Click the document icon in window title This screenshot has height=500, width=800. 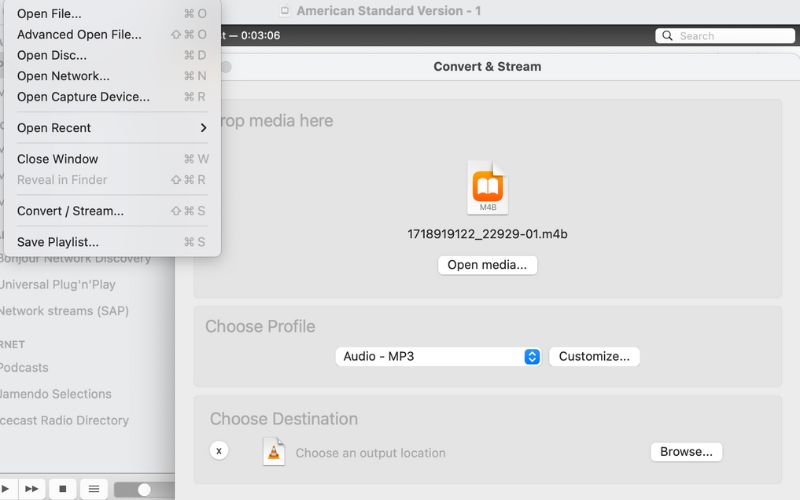click(x=285, y=11)
